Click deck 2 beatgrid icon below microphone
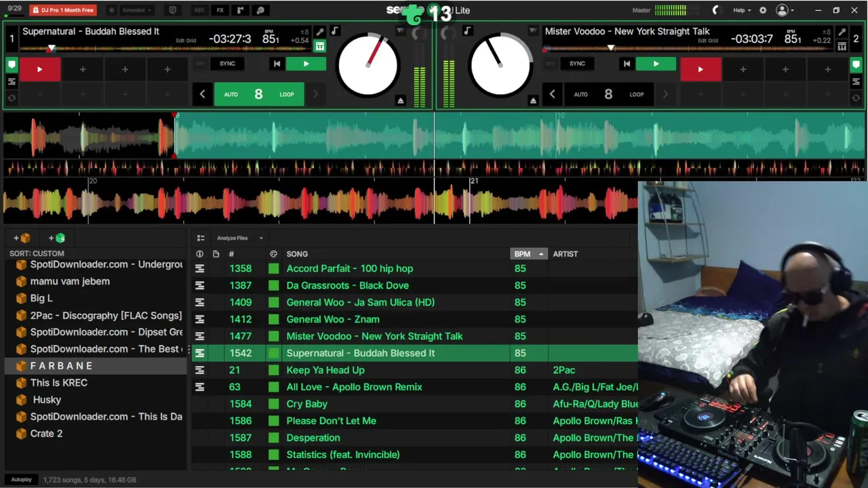The height and width of the screenshot is (488, 868). pos(842,46)
